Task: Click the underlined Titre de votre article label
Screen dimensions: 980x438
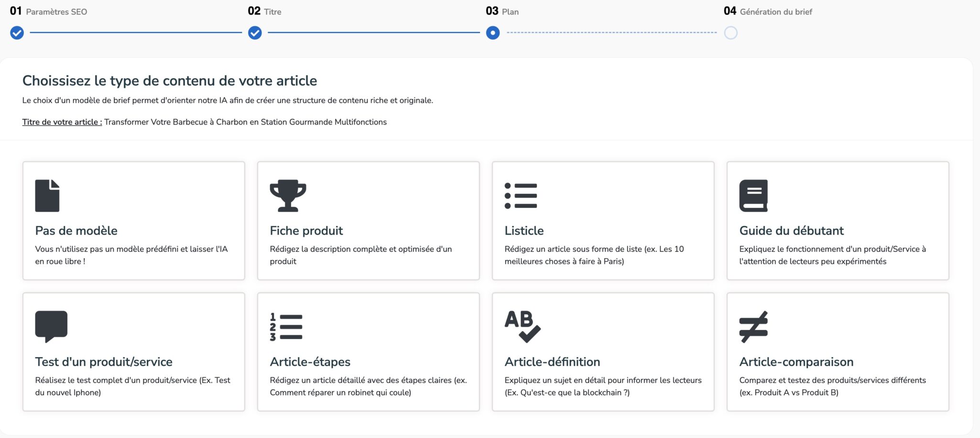Action: click(x=62, y=122)
